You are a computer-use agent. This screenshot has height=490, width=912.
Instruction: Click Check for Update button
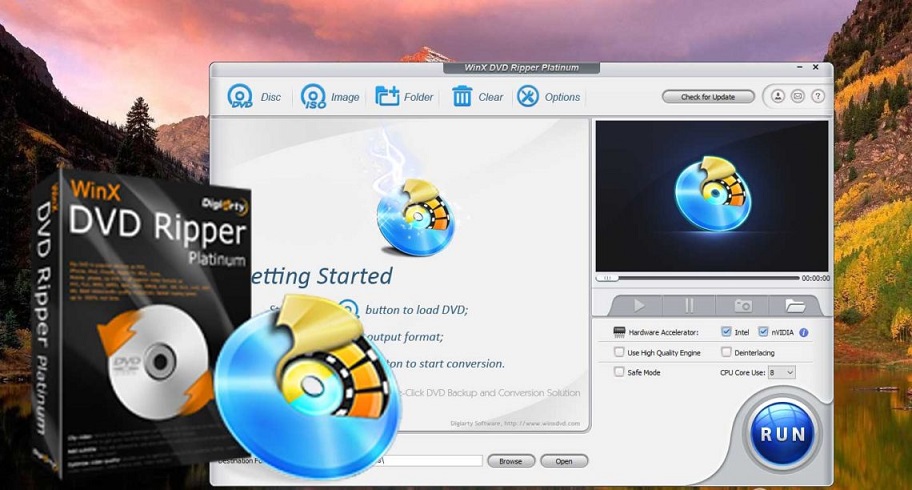[708, 97]
